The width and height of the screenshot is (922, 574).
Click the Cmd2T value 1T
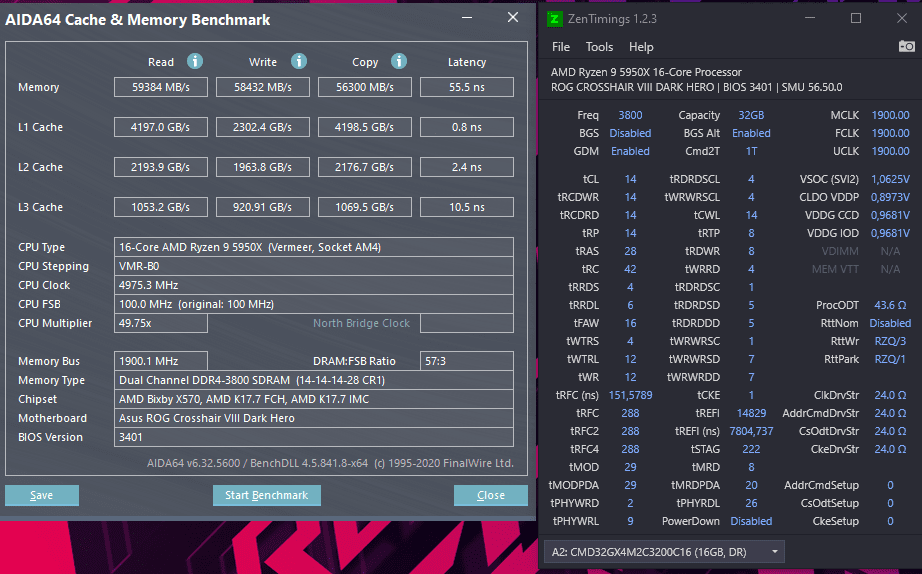[751, 151]
